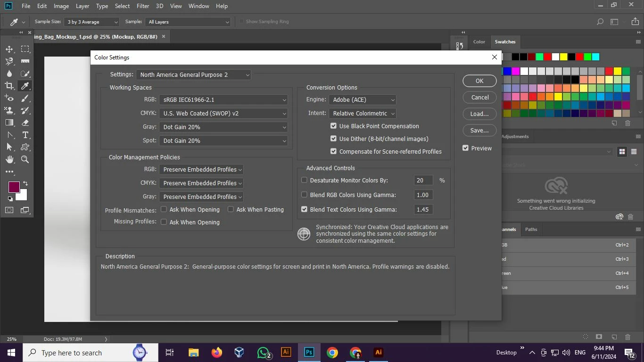Switch to the Paths tab
644x362 pixels.
coord(531,230)
